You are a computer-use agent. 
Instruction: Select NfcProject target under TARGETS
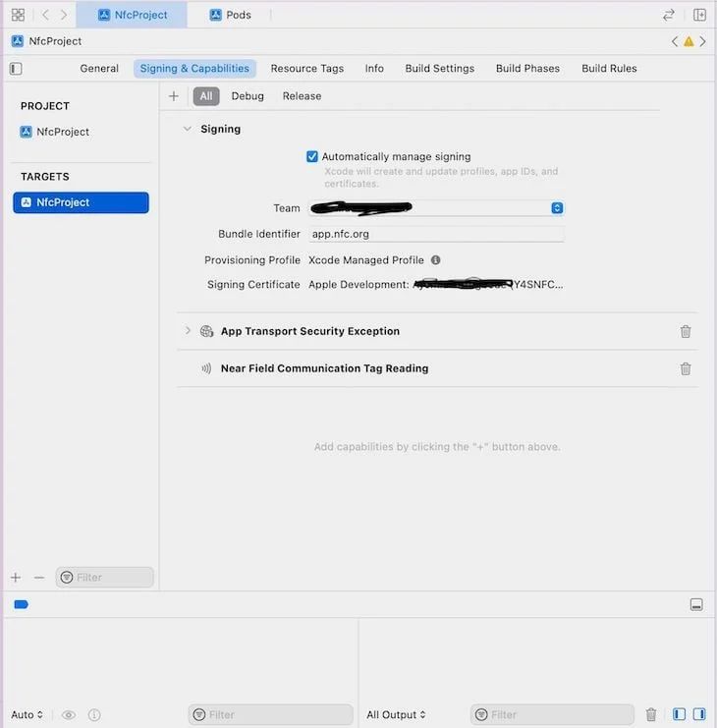(x=81, y=202)
